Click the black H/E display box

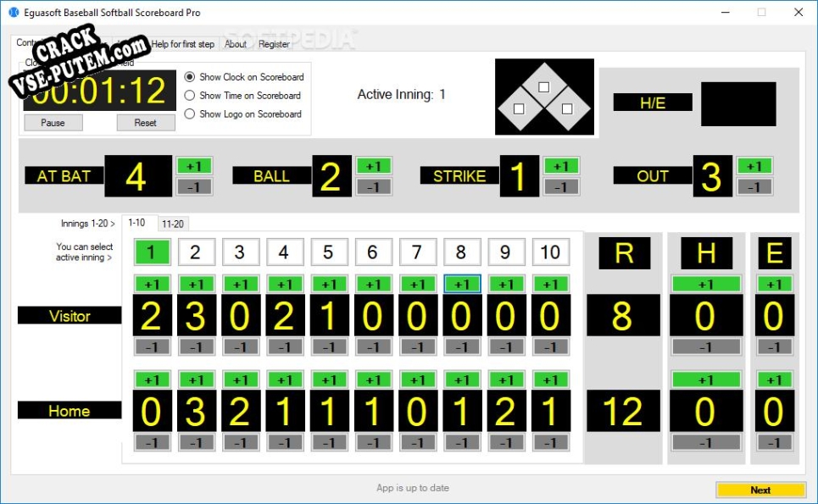pyautogui.click(x=738, y=103)
